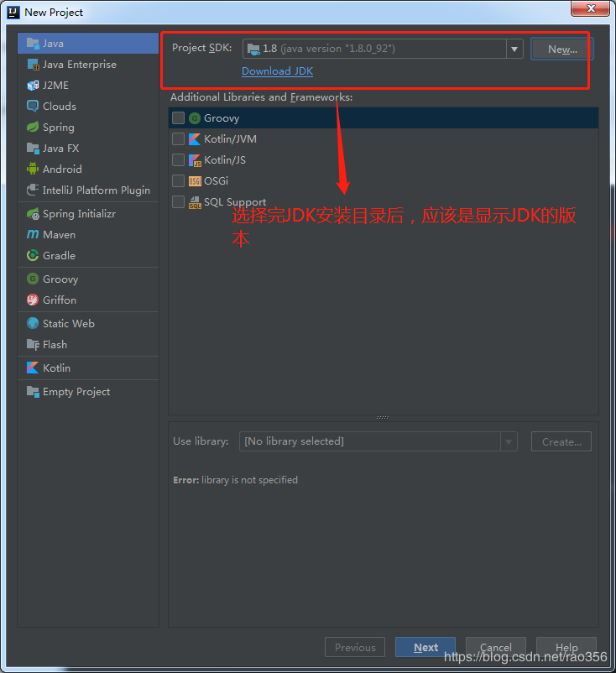Select the Clouds icon in project list

pos(33,106)
